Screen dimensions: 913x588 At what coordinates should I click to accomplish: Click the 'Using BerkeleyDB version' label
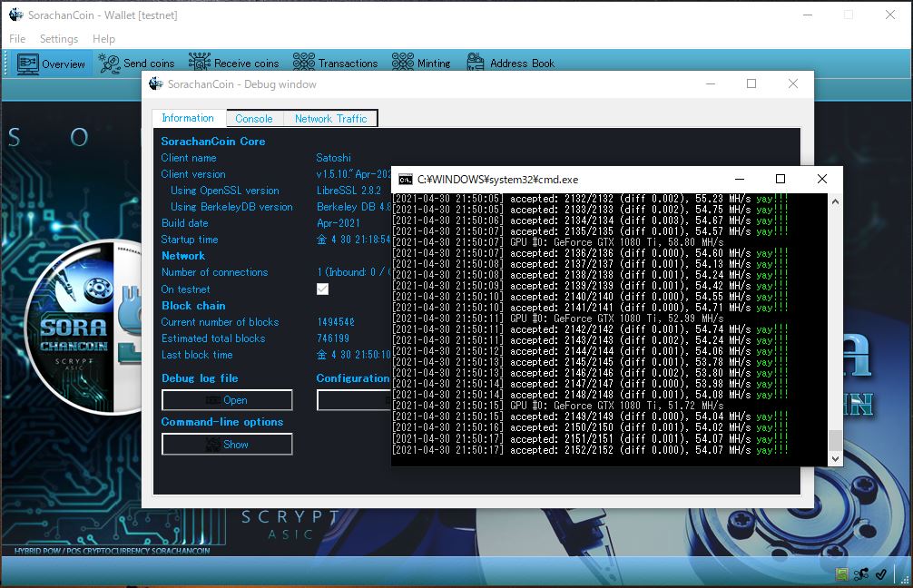(231, 207)
